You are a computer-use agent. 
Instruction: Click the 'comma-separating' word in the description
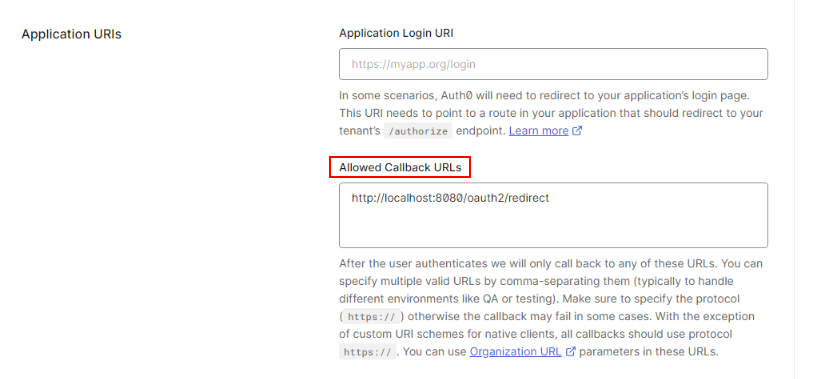pos(544,281)
